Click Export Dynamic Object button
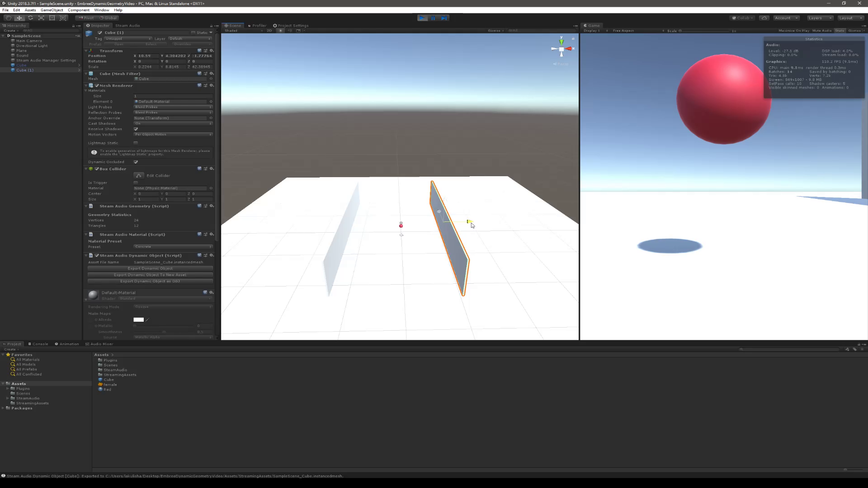Viewport: 868px width, 488px height. point(150,268)
